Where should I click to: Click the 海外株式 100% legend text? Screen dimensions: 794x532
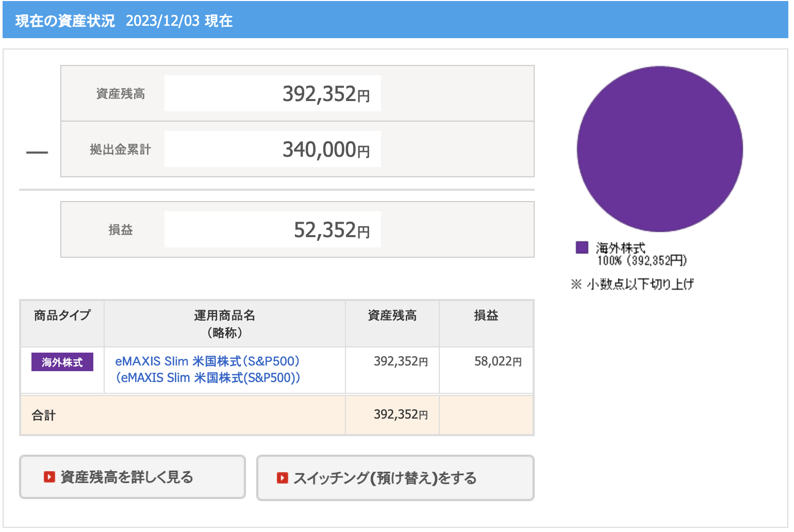[641, 254]
